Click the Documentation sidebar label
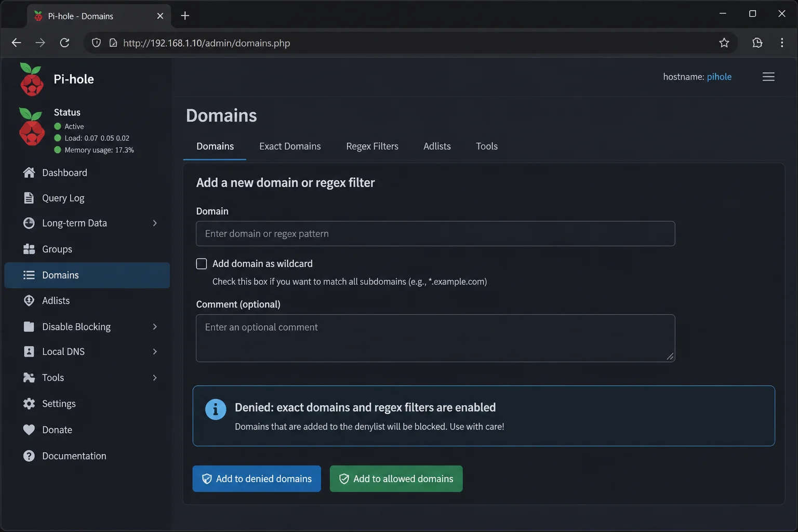 [74, 456]
